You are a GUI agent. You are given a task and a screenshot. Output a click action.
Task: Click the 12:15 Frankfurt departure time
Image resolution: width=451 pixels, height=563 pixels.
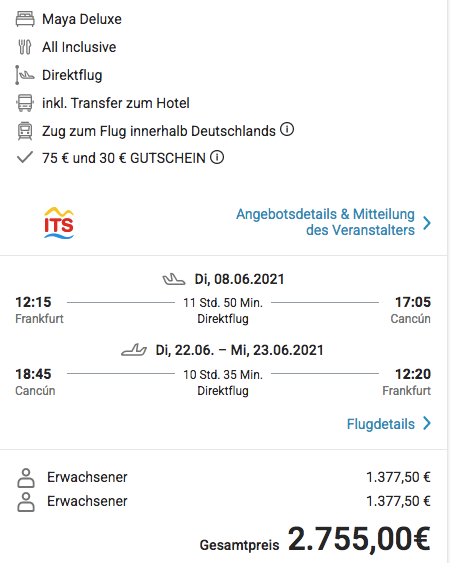click(33, 302)
